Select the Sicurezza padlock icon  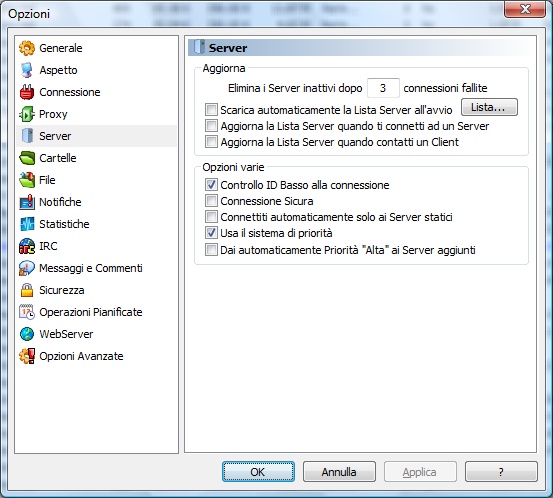point(27,290)
